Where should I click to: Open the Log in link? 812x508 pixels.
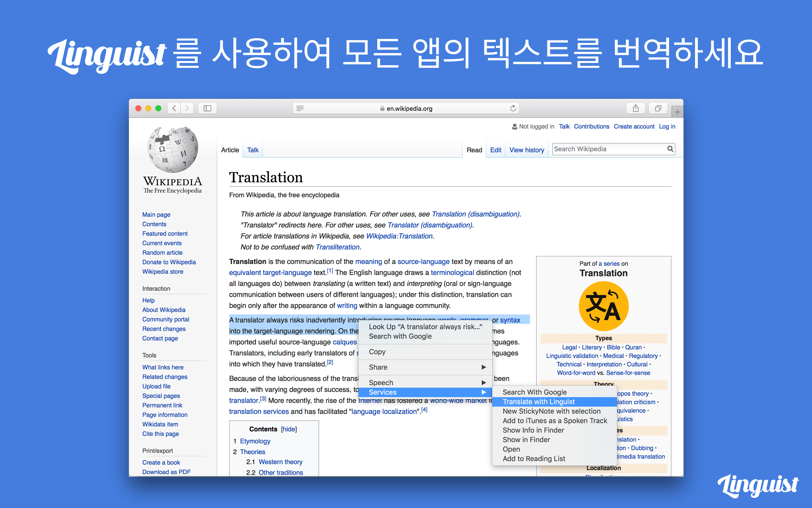coord(667,126)
